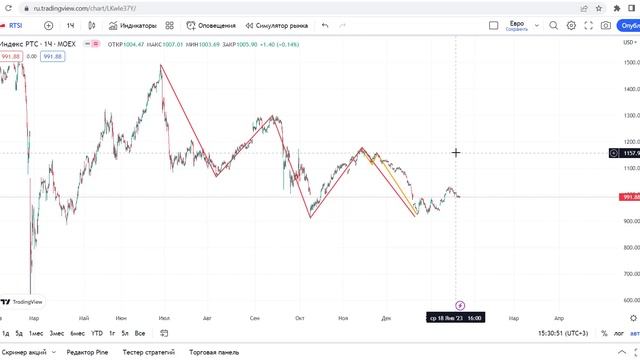Open the browser side panel icon
Image resolution: width=640 pixels, height=360 pixels.
point(632,8)
